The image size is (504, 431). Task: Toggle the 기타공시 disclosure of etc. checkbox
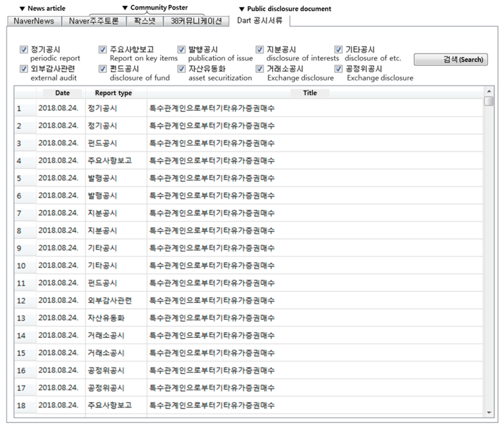coord(338,50)
